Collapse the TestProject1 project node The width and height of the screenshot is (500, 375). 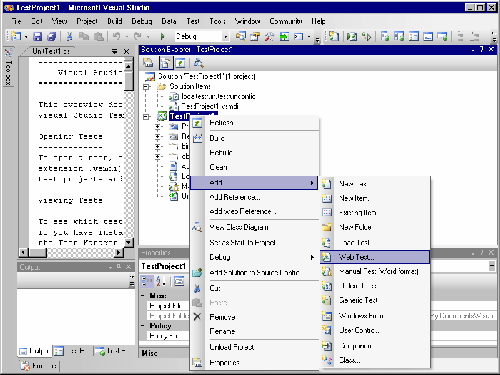pos(146,117)
